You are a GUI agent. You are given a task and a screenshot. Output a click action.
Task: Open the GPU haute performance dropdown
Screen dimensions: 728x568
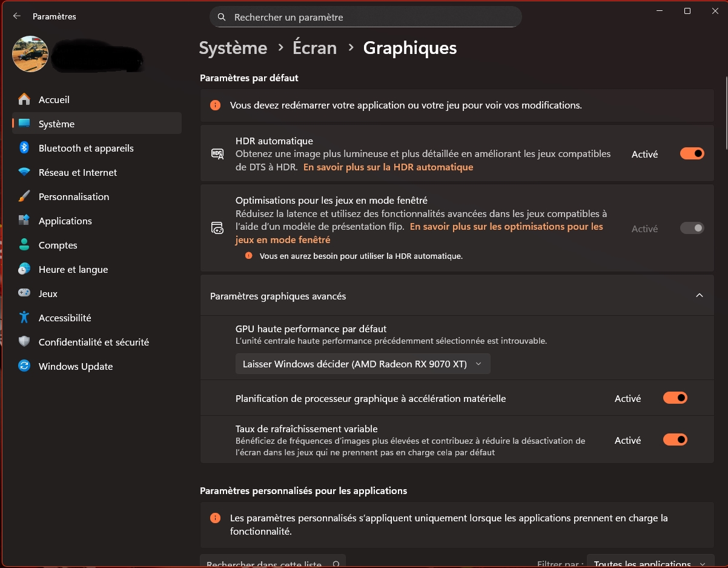click(x=363, y=364)
